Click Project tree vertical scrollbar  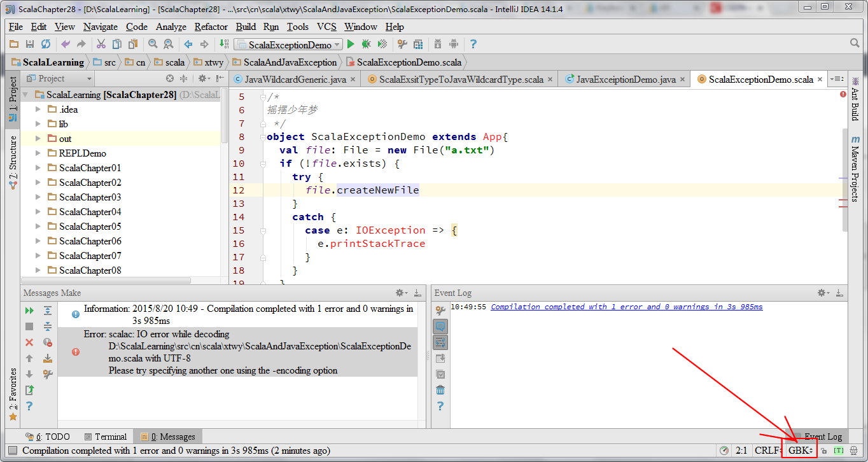click(225, 116)
